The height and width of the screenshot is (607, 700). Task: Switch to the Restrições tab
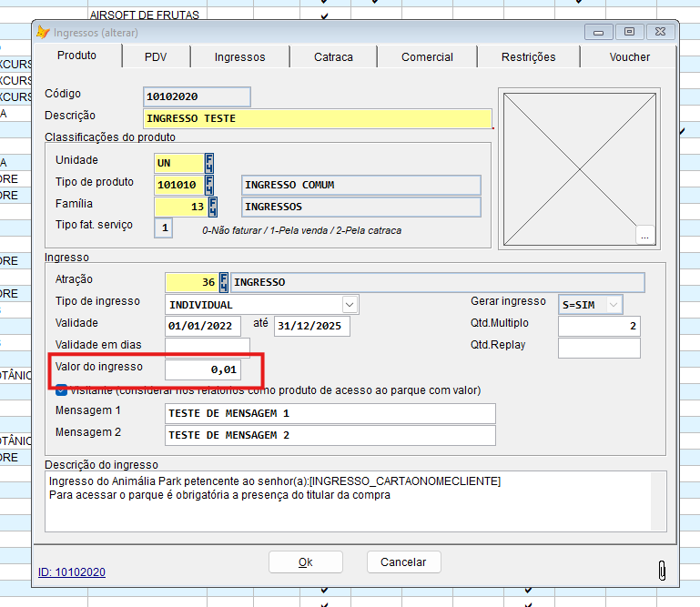click(528, 57)
